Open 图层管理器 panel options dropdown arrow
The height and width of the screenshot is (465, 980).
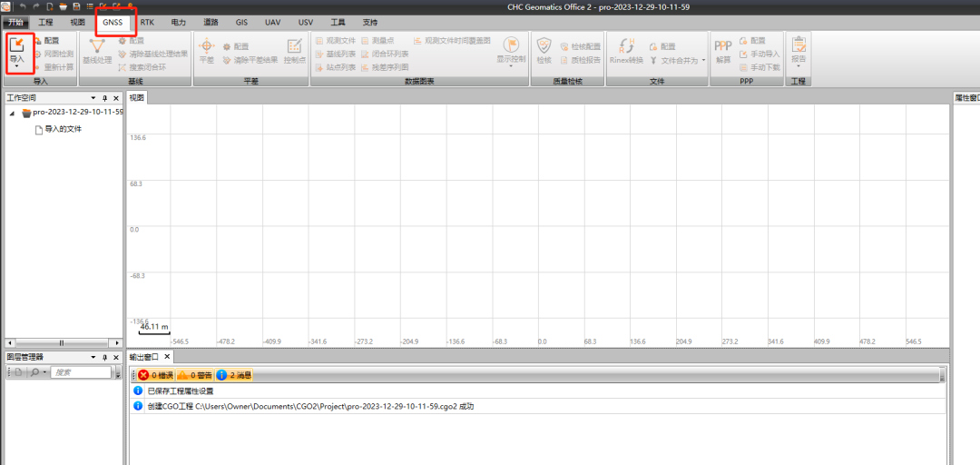(x=93, y=357)
